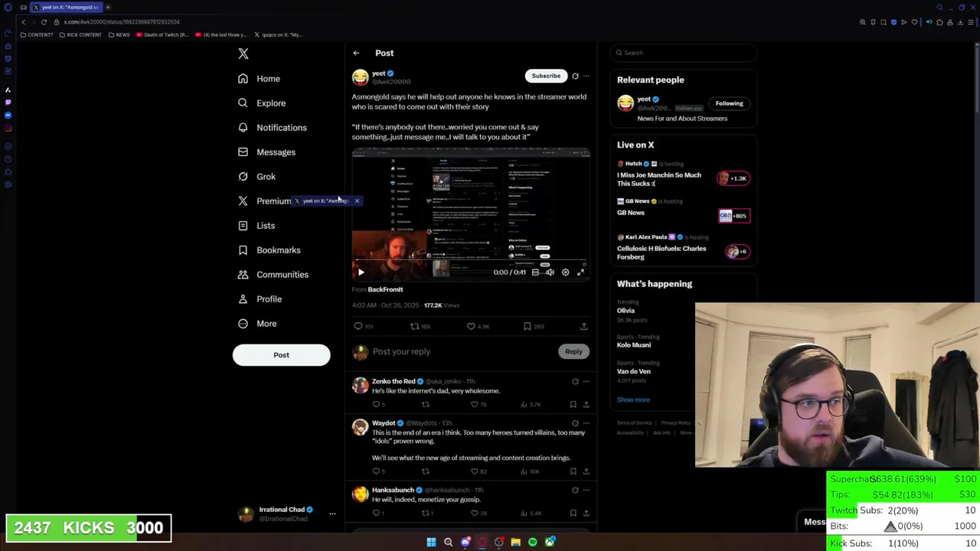The width and height of the screenshot is (980, 551).
Task: Open video playback settings gear
Action: coord(566,272)
